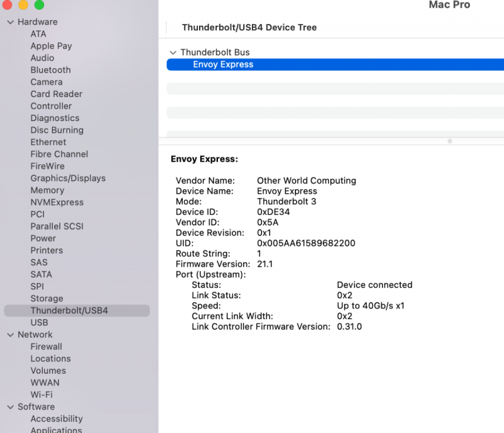This screenshot has height=433, width=504.
Task: Click the pane splitter handle dot
Action: 450,141
